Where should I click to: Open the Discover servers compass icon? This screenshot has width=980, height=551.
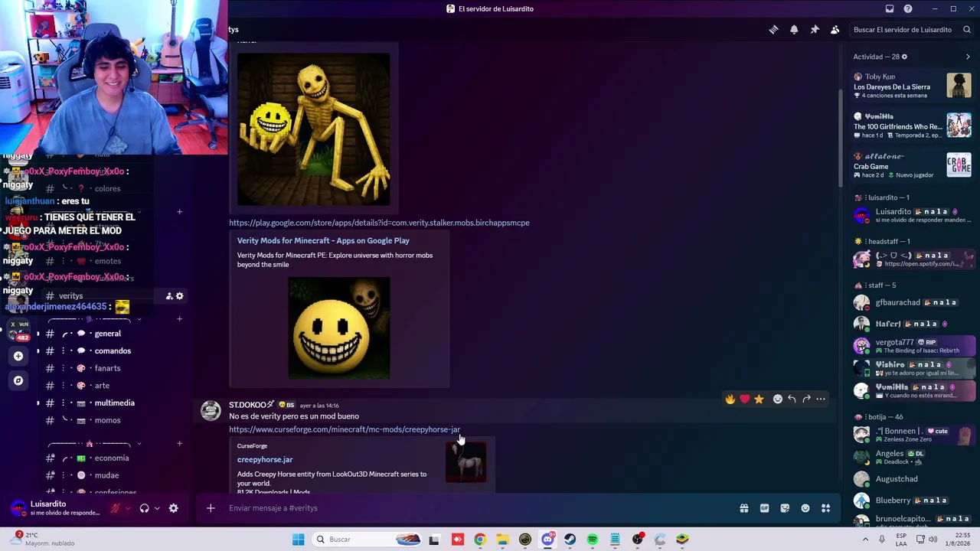18,380
